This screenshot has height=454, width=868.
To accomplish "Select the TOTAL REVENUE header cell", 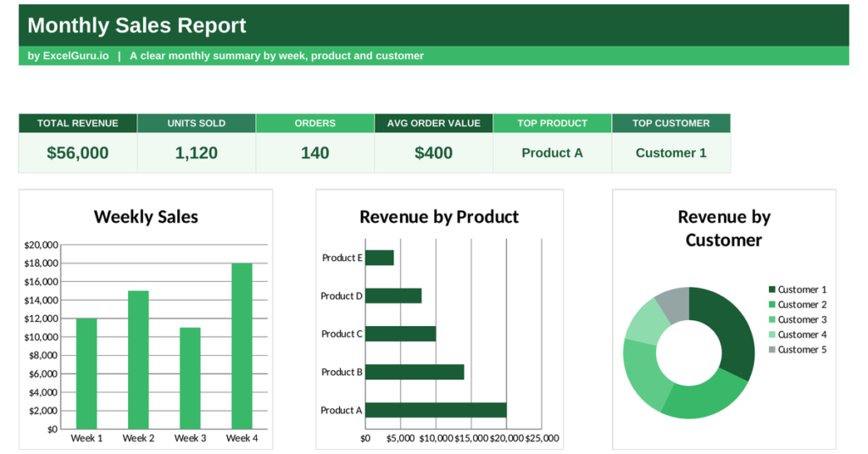I will tap(77, 124).
